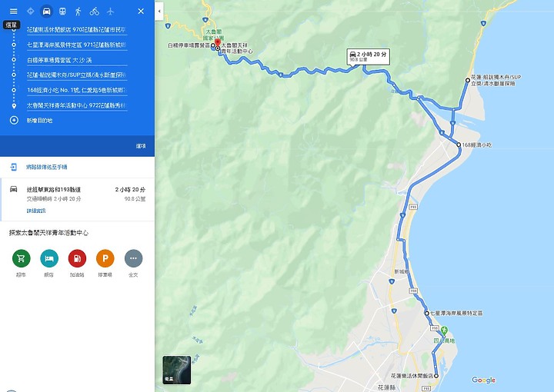Switch to satellite view thumbnail
Image resolution: width=554 pixels, height=392 pixels.
click(x=177, y=370)
